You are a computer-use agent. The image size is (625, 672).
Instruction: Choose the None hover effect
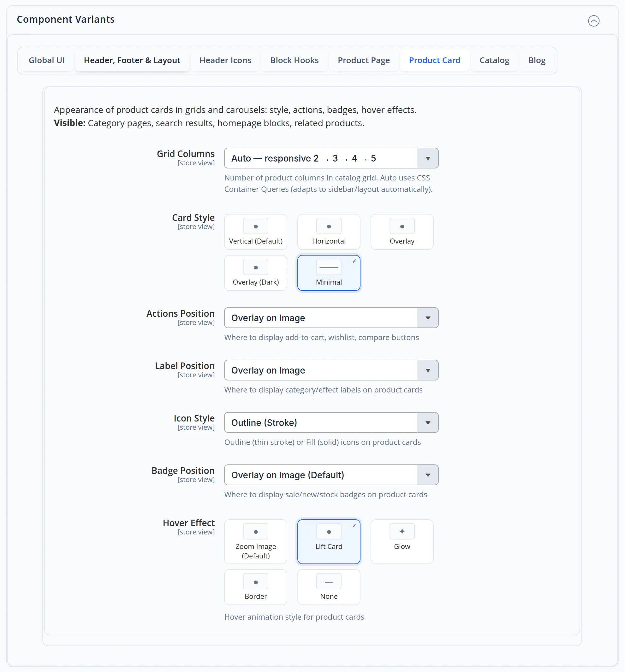coord(329,587)
